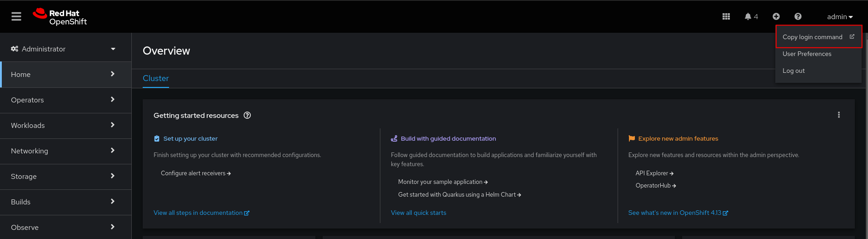Select Log out from user menu

tap(793, 71)
